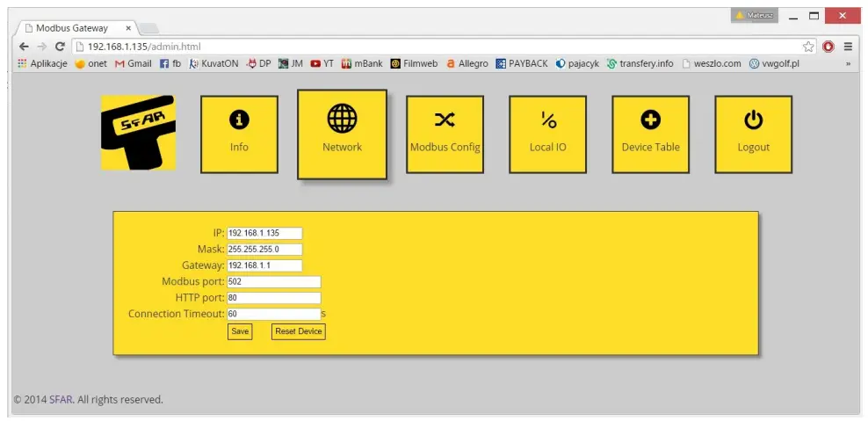The width and height of the screenshot is (868, 421).
Task: Open the Network settings tile
Action: [x=342, y=134]
